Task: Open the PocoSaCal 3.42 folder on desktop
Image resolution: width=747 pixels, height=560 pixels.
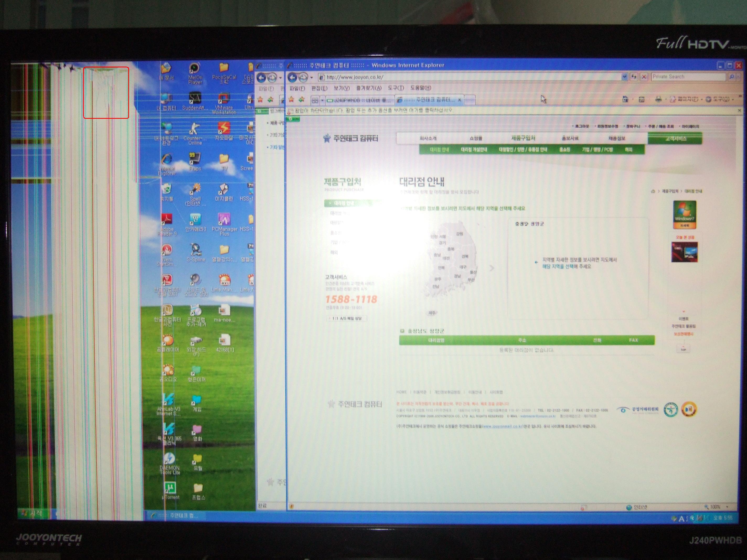Action: (x=224, y=73)
